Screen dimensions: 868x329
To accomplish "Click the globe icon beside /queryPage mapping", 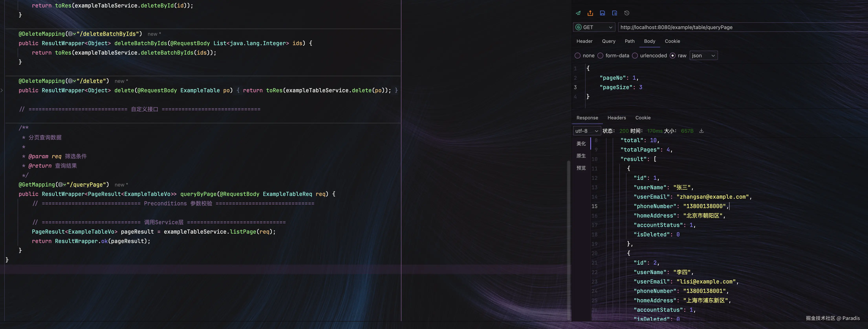I will click(61, 185).
